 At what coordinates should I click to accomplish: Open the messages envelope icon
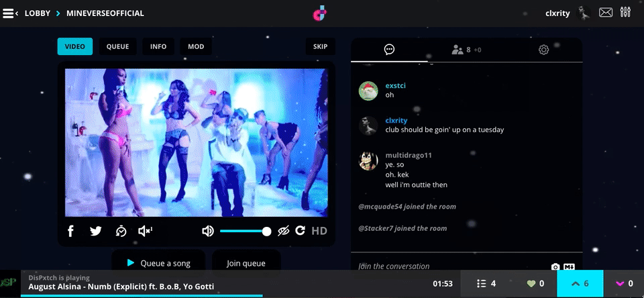[x=605, y=13]
